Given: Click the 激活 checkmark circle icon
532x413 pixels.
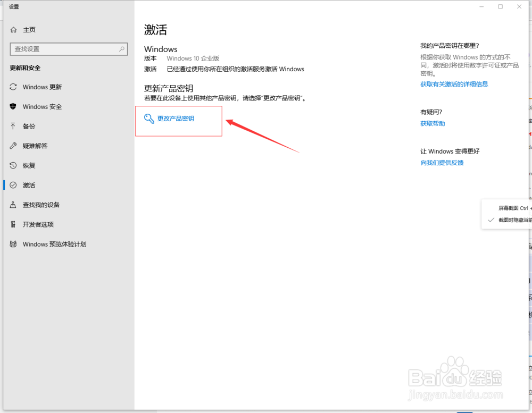Looking at the screenshot, I should [x=13, y=185].
